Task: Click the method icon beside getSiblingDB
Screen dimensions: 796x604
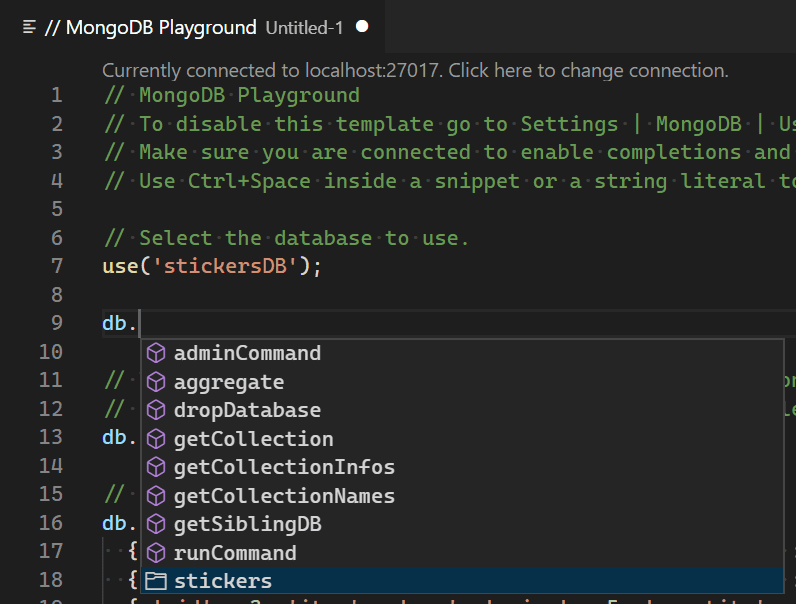Action: pos(155,524)
